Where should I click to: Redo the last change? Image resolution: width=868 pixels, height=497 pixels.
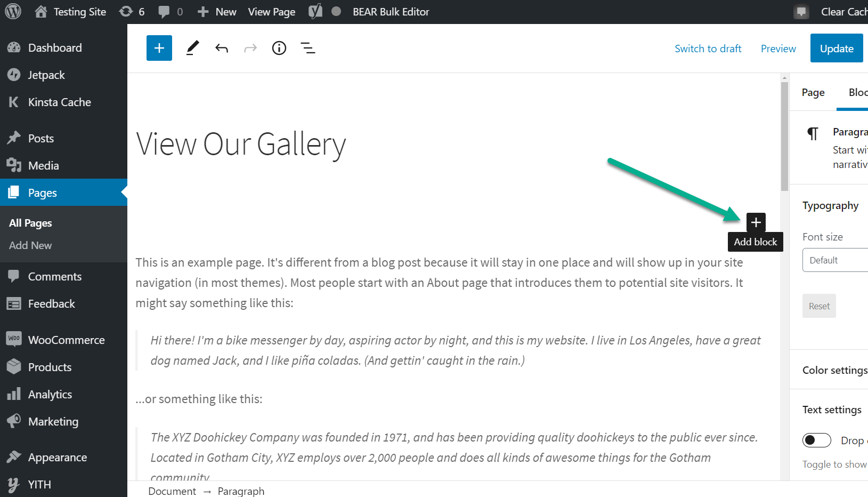(x=250, y=48)
